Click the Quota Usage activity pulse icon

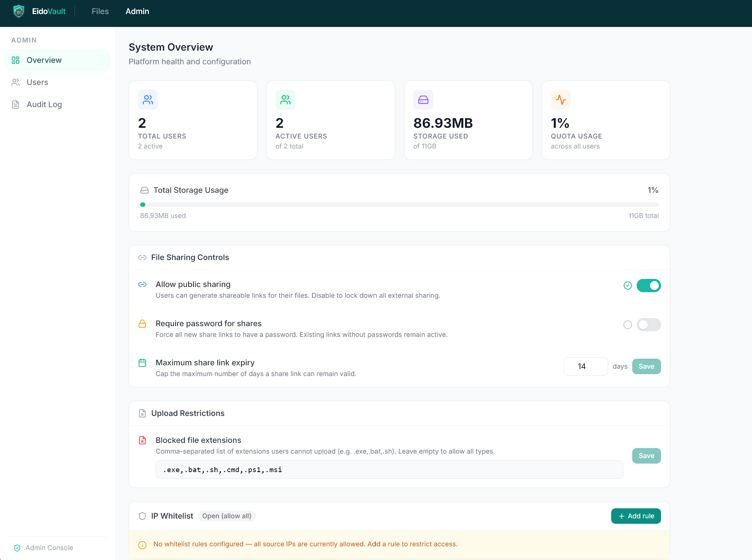561,100
